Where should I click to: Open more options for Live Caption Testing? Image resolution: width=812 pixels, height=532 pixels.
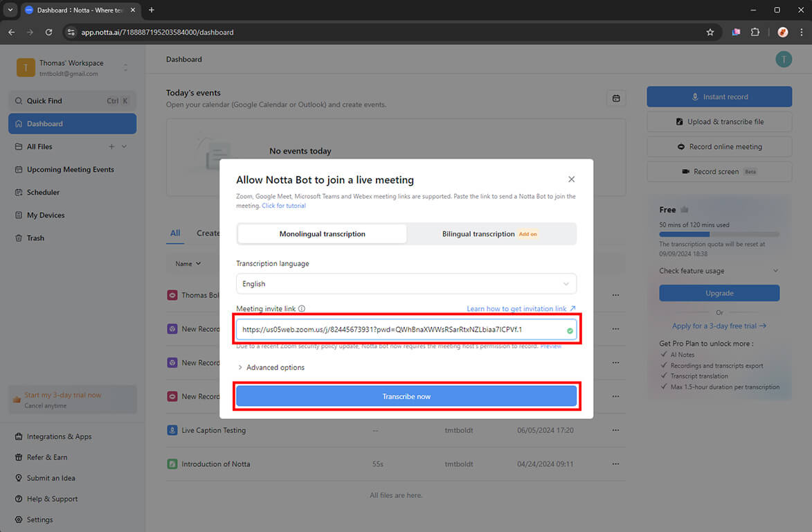tap(615, 430)
